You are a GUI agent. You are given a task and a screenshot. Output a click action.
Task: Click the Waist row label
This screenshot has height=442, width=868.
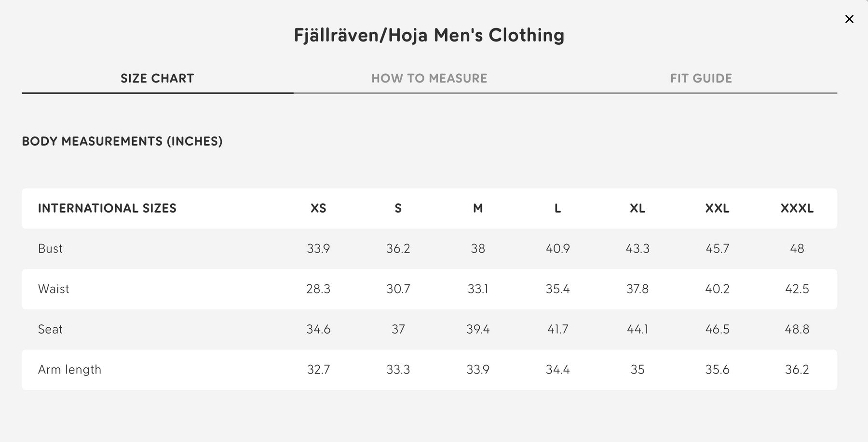pos(54,289)
